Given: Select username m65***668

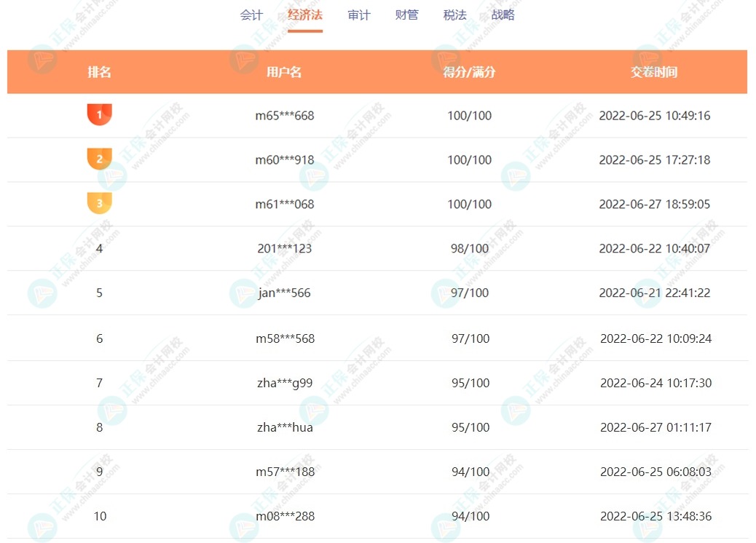Looking at the screenshot, I should [285, 116].
